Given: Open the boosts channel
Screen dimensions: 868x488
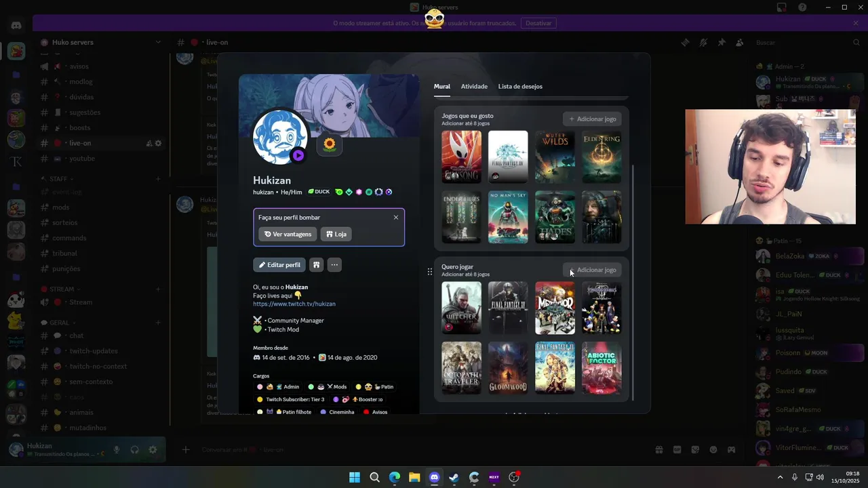Looking at the screenshot, I should pyautogui.click(x=100, y=127).
